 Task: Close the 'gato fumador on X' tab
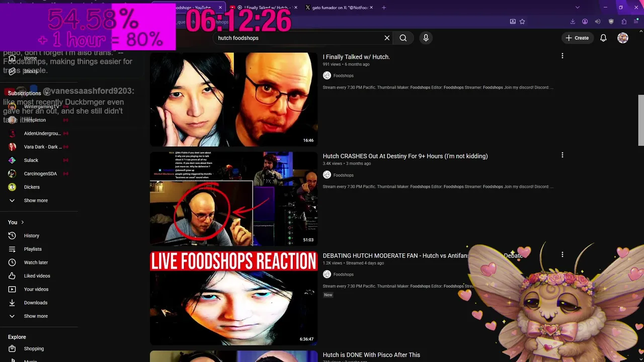click(x=371, y=8)
